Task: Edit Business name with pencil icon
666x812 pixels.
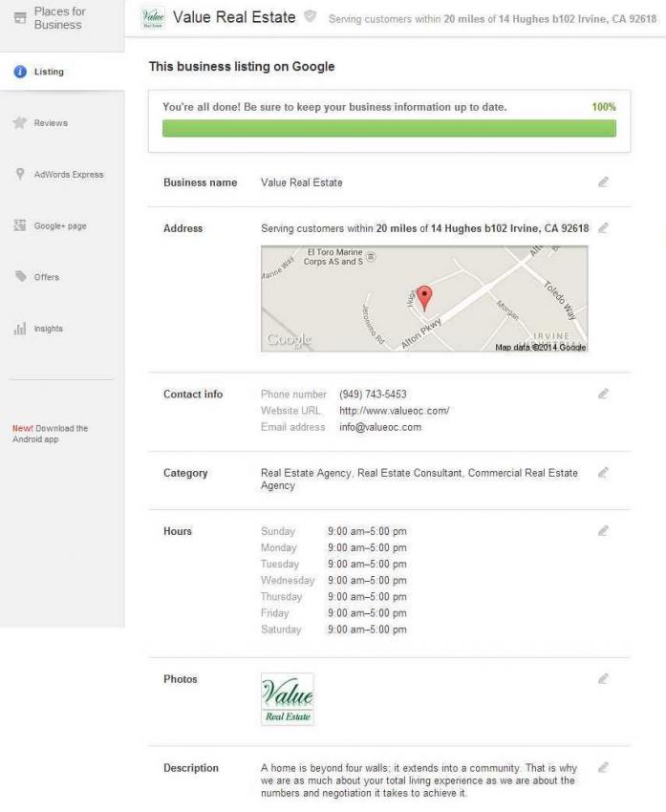Action: pos(603,182)
